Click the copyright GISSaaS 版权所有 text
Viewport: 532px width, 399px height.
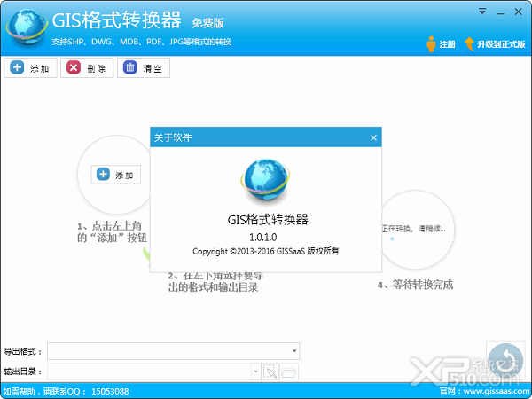tap(266, 252)
